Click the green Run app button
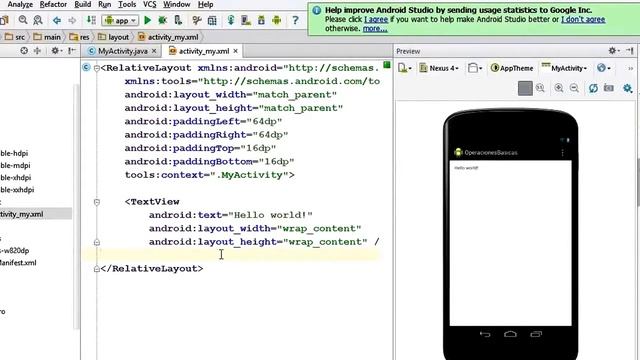The image size is (640, 360). click(148, 20)
